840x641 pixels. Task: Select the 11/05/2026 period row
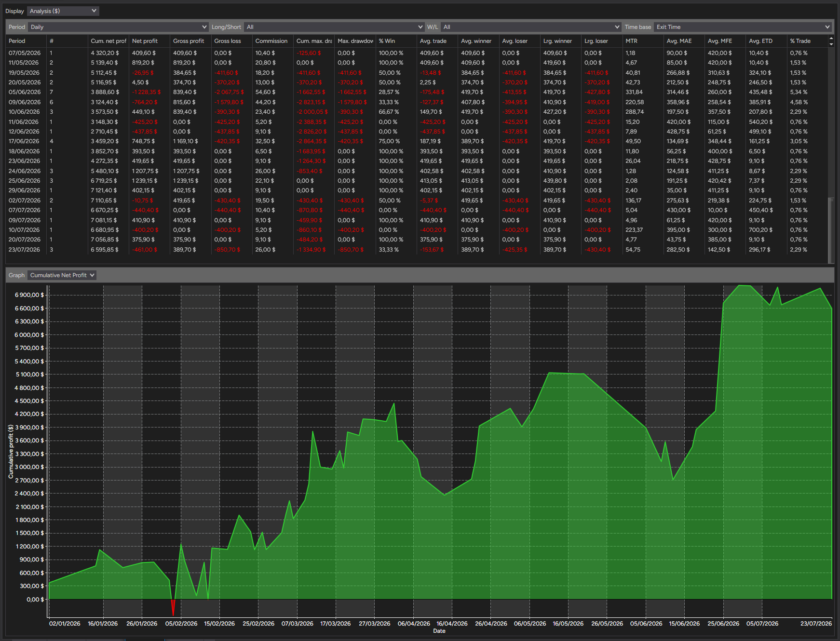coord(417,63)
